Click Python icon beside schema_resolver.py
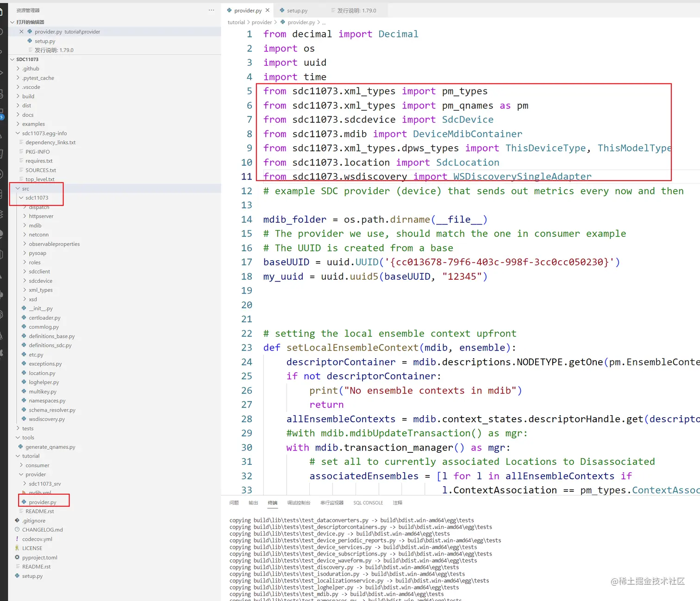The image size is (700, 601). [x=24, y=410]
